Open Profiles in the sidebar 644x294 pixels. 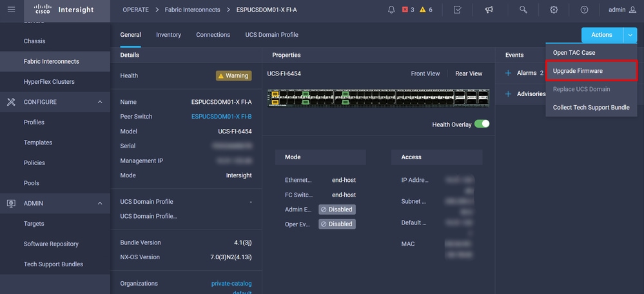pyautogui.click(x=55, y=122)
